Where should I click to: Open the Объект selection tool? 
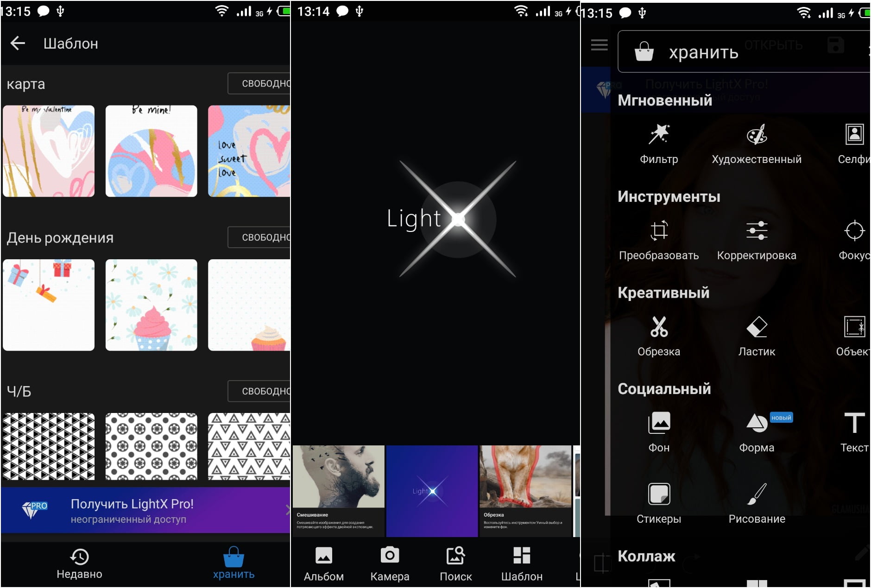coord(853,337)
